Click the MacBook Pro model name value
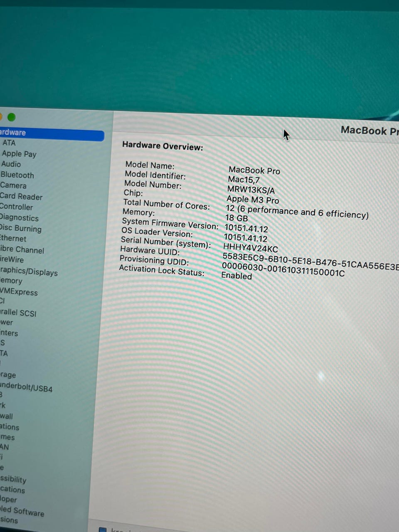The image size is (399, 532). (254, 170)
